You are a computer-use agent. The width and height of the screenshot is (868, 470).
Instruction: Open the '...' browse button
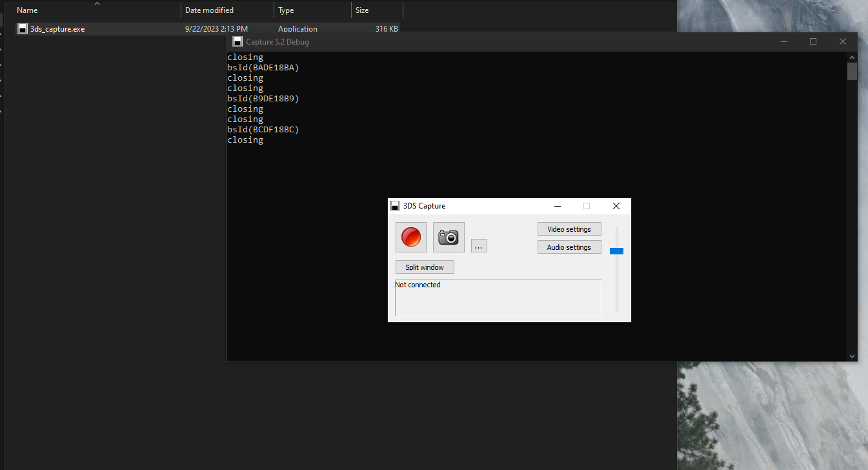(x=479, y=245)
